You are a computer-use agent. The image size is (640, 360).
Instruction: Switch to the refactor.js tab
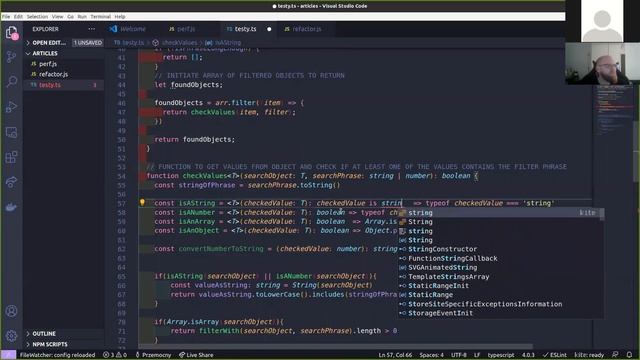pos(307,29)
